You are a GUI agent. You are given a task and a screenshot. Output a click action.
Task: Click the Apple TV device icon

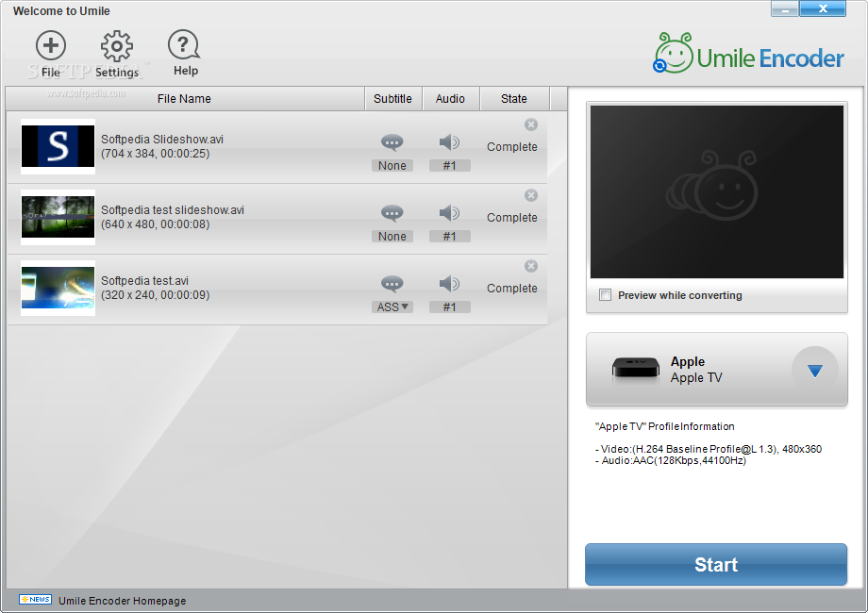click(x=636, y=369)
